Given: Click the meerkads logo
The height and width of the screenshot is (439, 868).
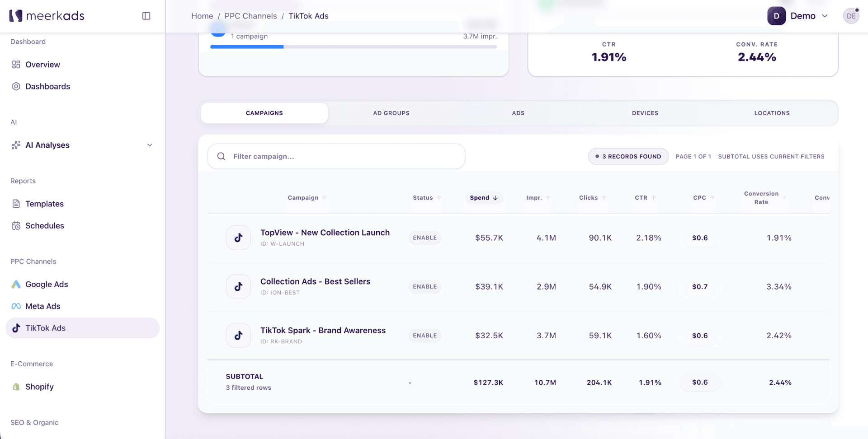Looking at the screenshot, I should click(47, 16).
